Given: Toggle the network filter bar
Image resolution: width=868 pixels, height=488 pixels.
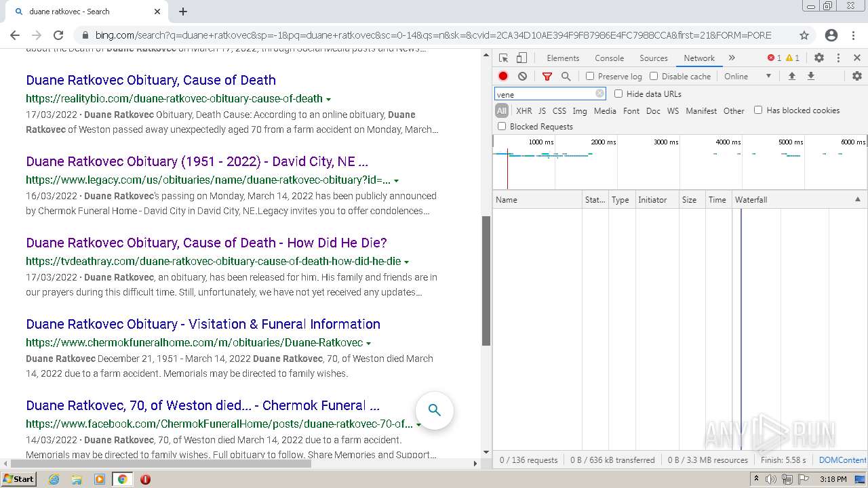Looking at the screenshot, I should tap(547, 77).
